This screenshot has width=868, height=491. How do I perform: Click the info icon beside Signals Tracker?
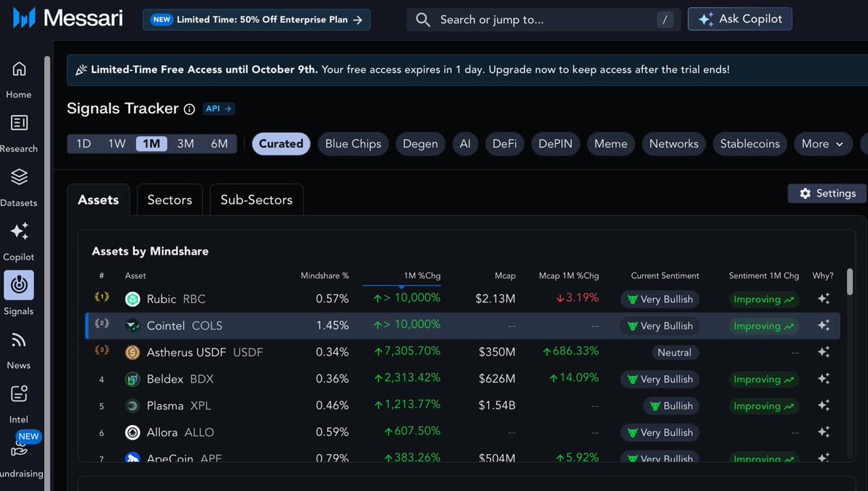tap(189, 109)
